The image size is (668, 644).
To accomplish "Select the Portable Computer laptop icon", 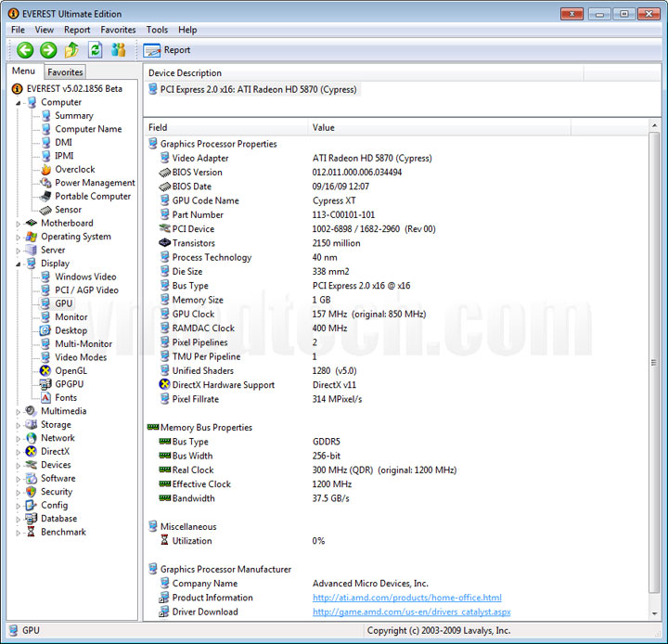I will [x=45, y=197].
